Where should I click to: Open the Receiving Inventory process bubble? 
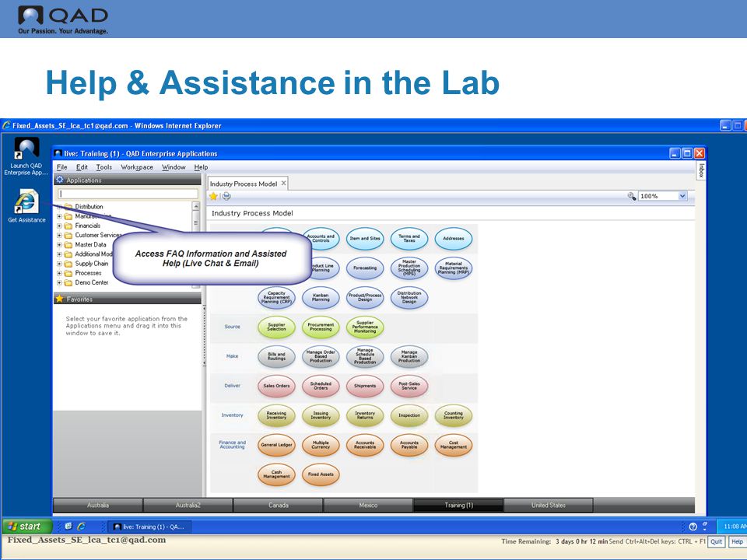click(x=276, y=415)
